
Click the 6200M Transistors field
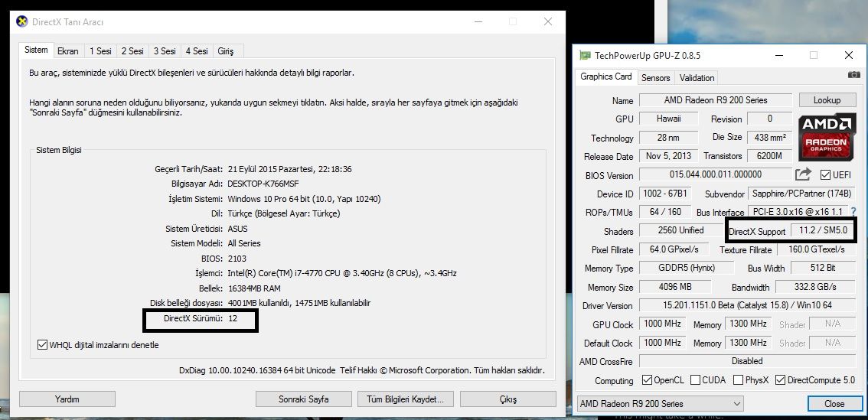click(769, 156)
